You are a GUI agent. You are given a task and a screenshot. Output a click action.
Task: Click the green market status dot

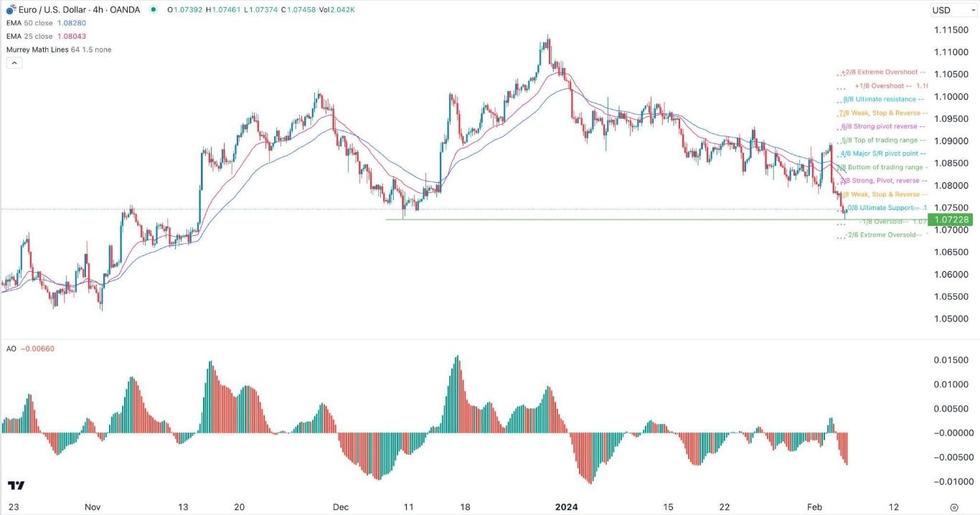tap(154, 10)
